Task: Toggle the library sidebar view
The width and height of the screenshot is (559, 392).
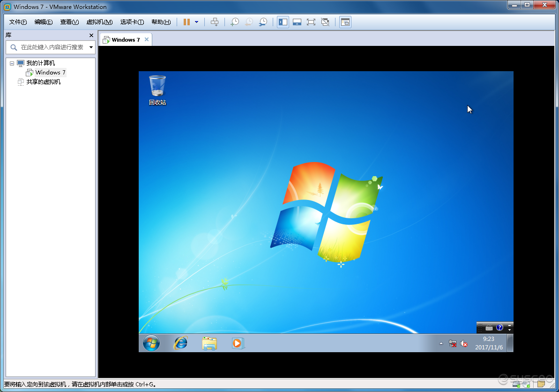Action: pyautogui.click(x=283, y=22)
